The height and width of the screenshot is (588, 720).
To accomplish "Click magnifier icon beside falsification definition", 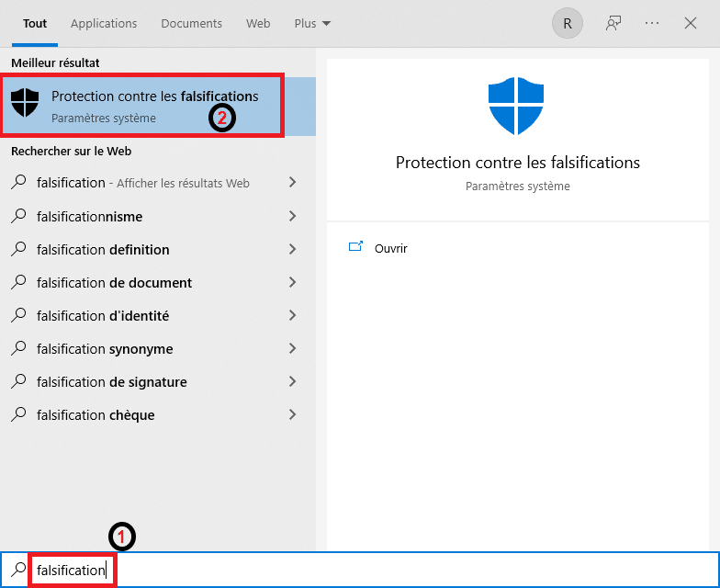I will pos(18,248).
